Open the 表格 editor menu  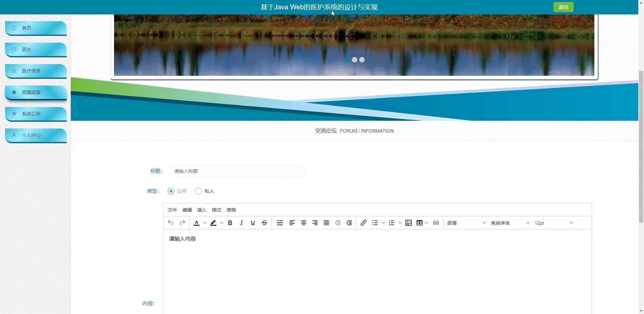click(x=231, y=210)
